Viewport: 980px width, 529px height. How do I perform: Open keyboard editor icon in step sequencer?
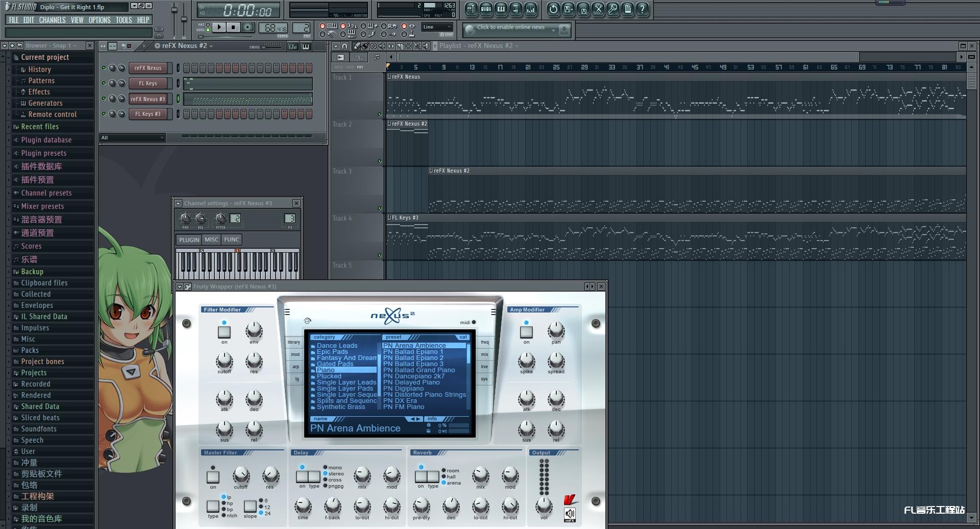point(306,46)
